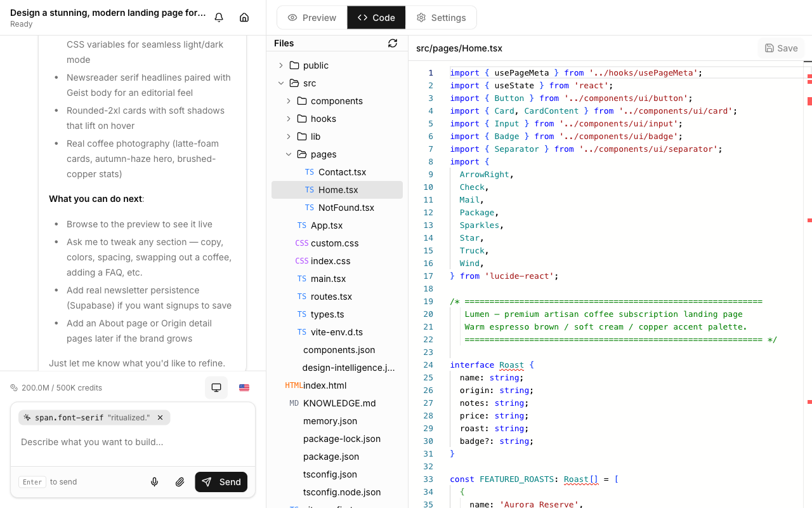The image size is (812, 508).
Task: Open index.html file
Action: (337, 385)
